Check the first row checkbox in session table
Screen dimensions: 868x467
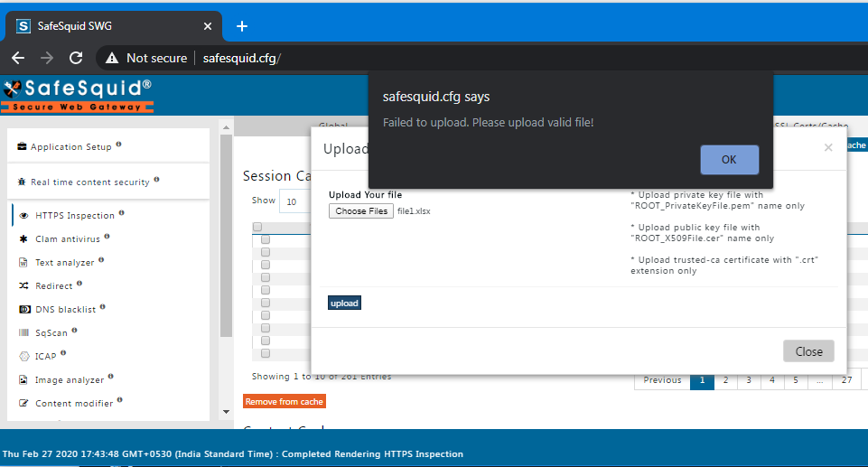click(x=266, y=239)
